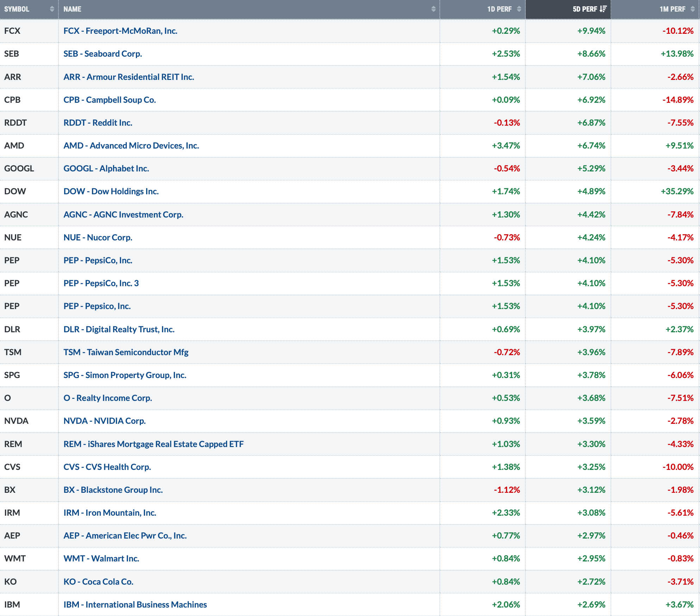Click the WMT symbol cell

[15, 559]
